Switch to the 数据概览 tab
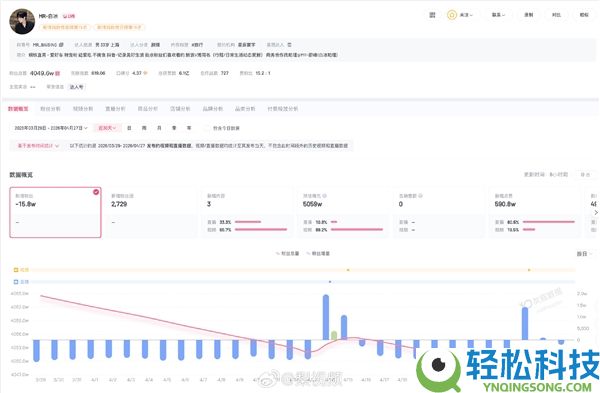Viewport: 600px width, 393px height. pos(18,109)
